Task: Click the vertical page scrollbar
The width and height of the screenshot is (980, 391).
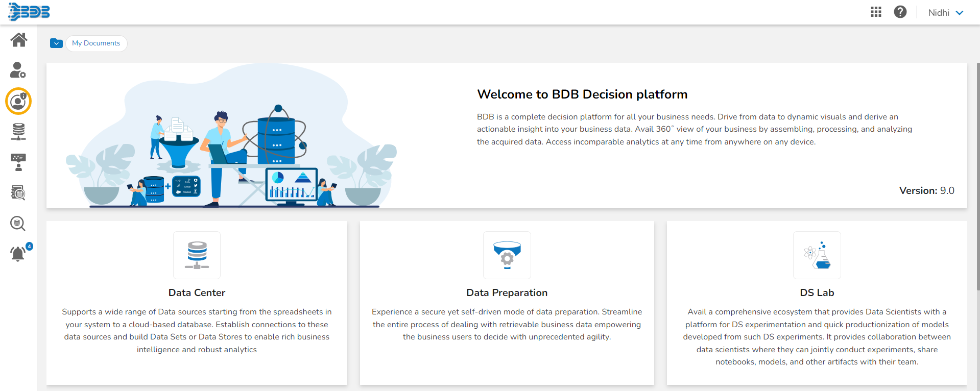Action: coord(978,176)
